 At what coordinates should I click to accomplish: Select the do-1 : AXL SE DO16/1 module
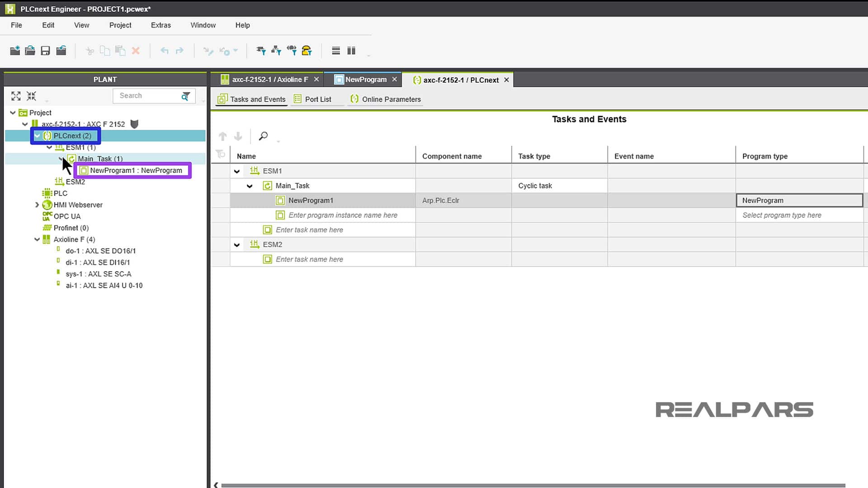[100, 251]
